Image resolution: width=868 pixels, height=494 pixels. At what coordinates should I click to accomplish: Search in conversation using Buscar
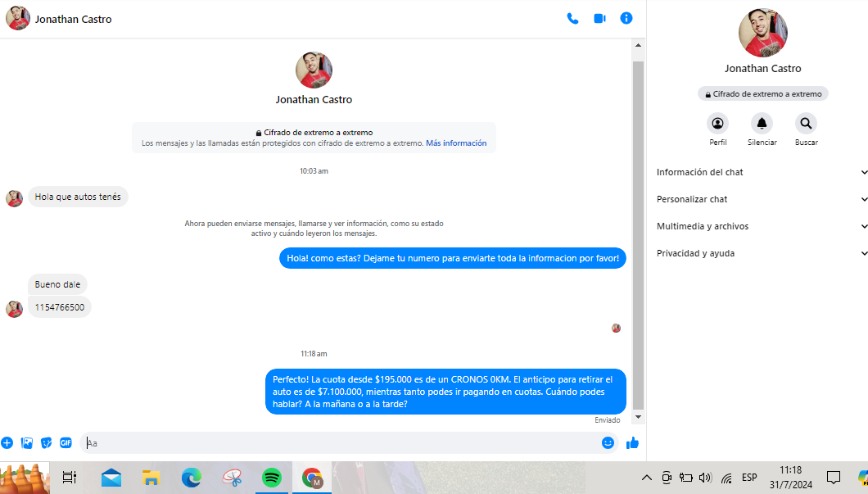point(806,124)
